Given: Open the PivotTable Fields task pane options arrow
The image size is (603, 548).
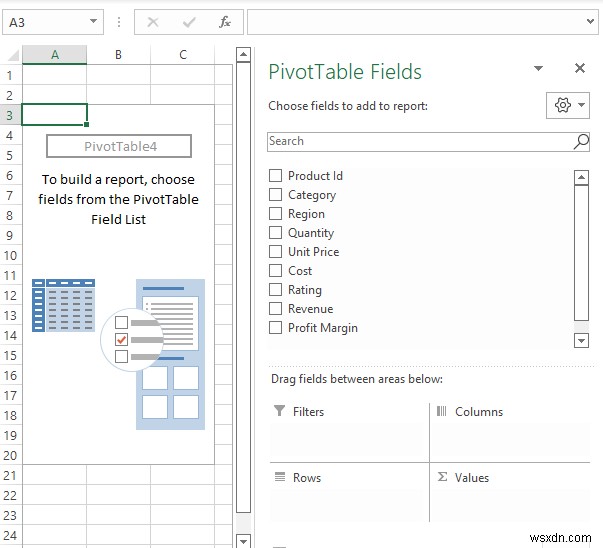Looking at the screenshot, I should point(538,68).
